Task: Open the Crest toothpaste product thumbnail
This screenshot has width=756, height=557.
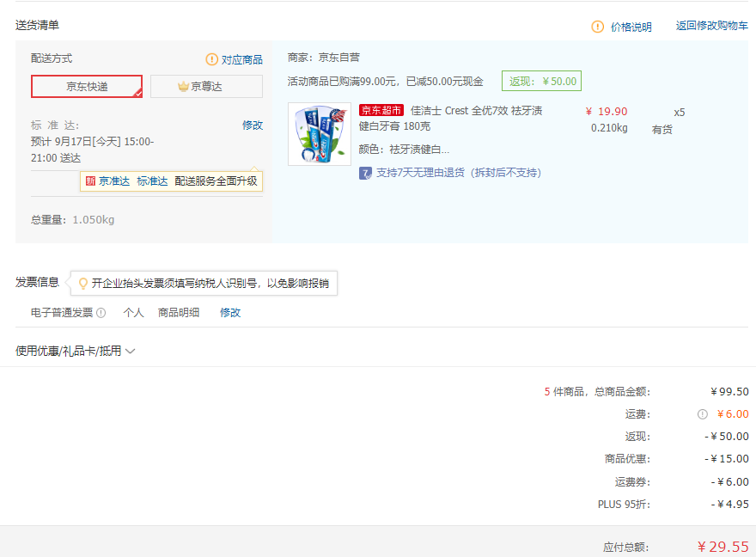Action: [x=320, y=134]
